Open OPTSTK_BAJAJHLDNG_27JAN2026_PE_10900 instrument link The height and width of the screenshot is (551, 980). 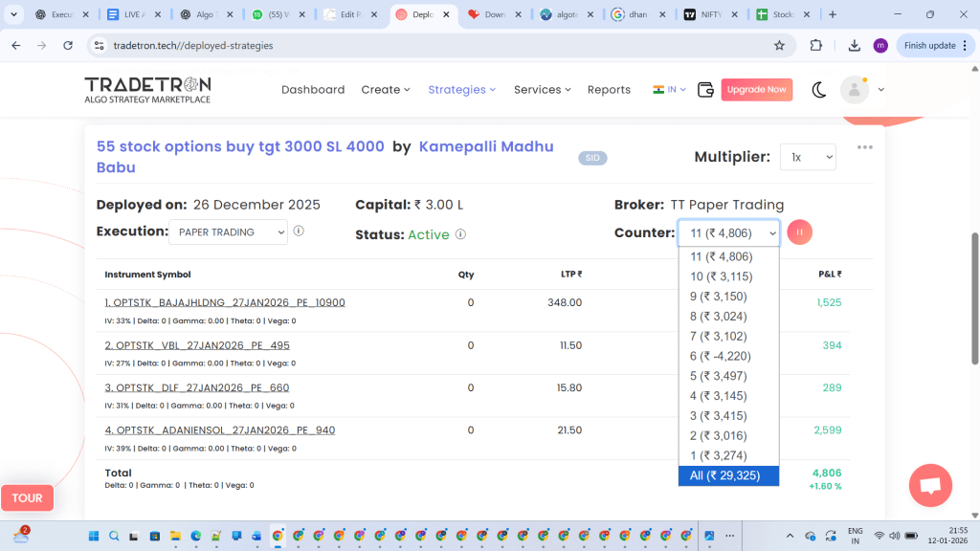coord(225,302)
